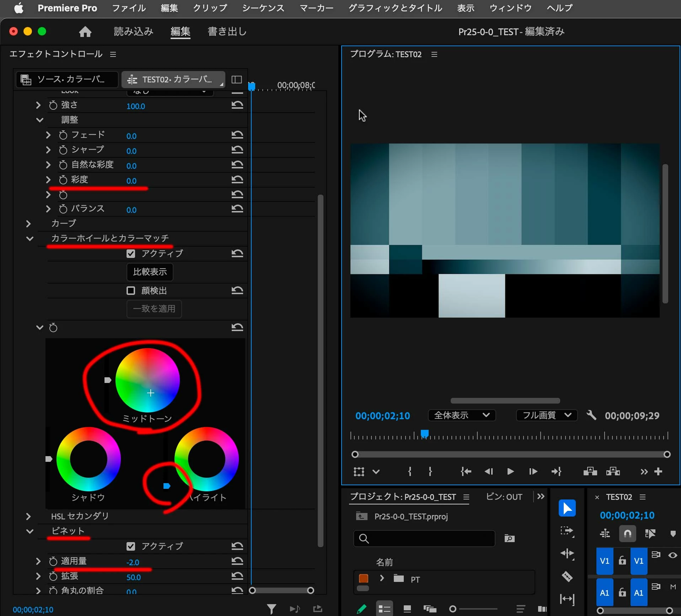This screenshot has height=616, width=681.
Task: Collapse カラーホイールとカラーマッチ section
Action: (30, 239)
